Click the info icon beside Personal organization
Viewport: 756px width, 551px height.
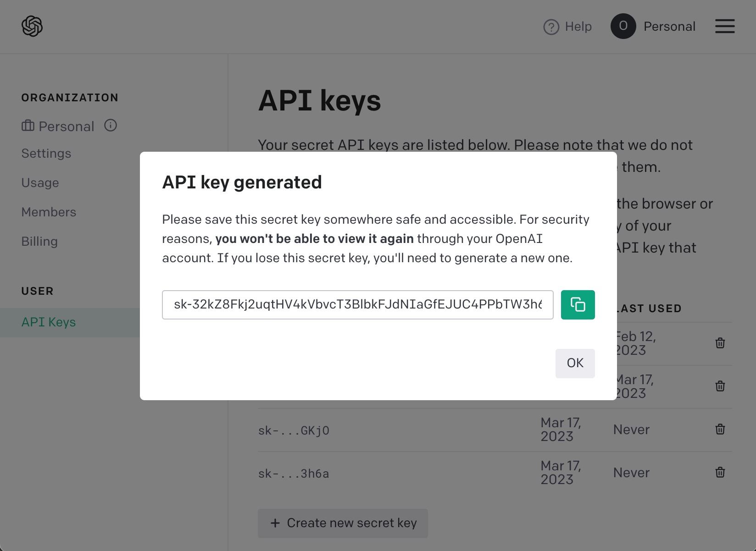coord(111,125)
